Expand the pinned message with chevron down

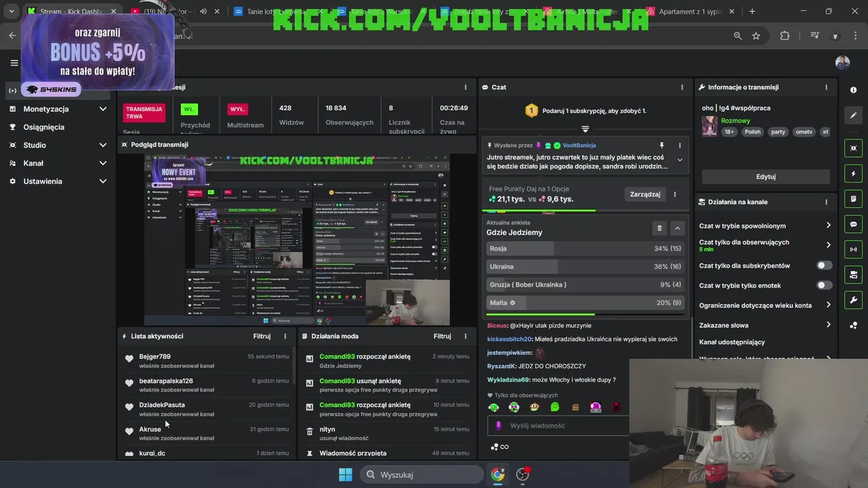coord(679,160)
